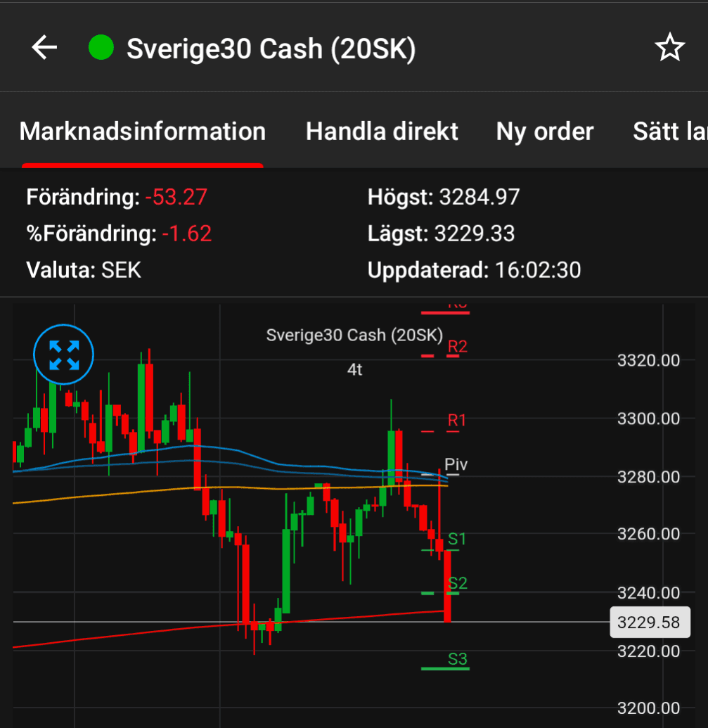708x728 pixels.
Task: Tap the Lägst value 3229.33
Action: point(474,233)
